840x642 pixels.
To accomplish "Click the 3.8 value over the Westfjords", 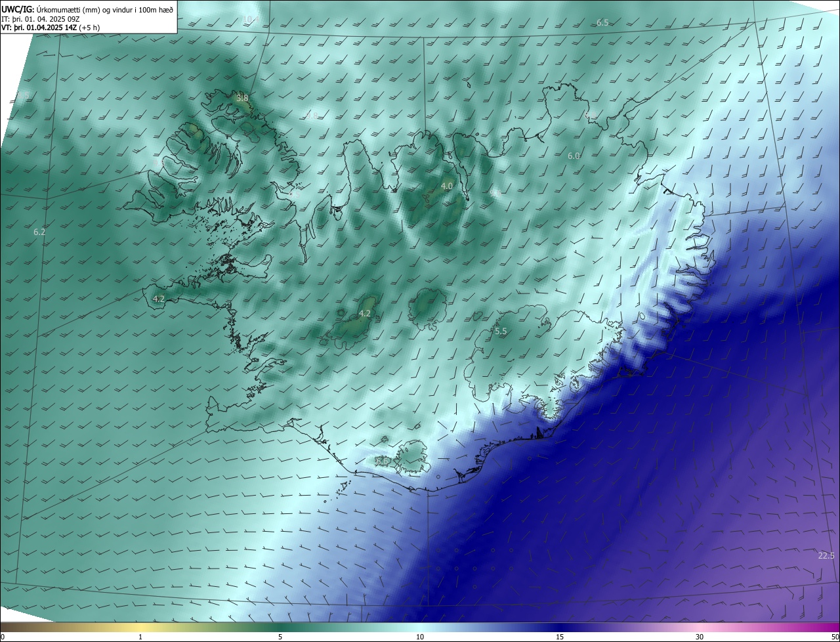I will (x=242, y=98).
